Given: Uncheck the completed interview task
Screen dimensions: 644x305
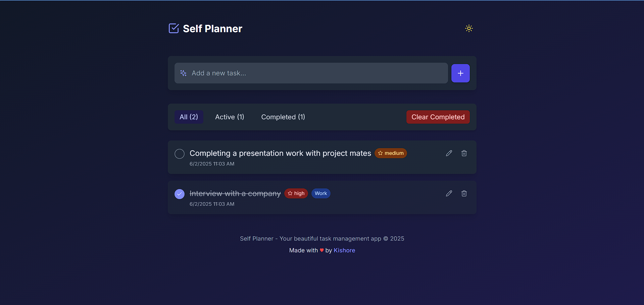Looking at the screenshot, I should pyautogui.click(x=180, y=194).
